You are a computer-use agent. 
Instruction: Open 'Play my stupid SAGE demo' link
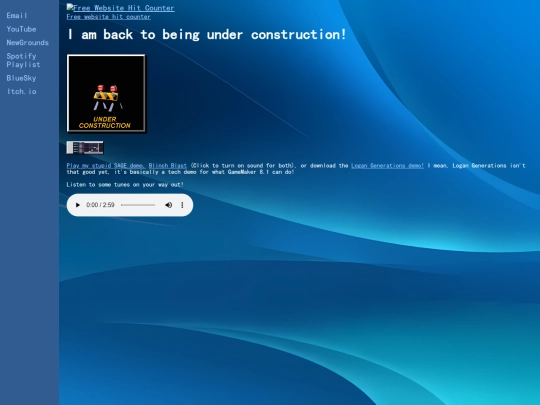tap(106, 166)
